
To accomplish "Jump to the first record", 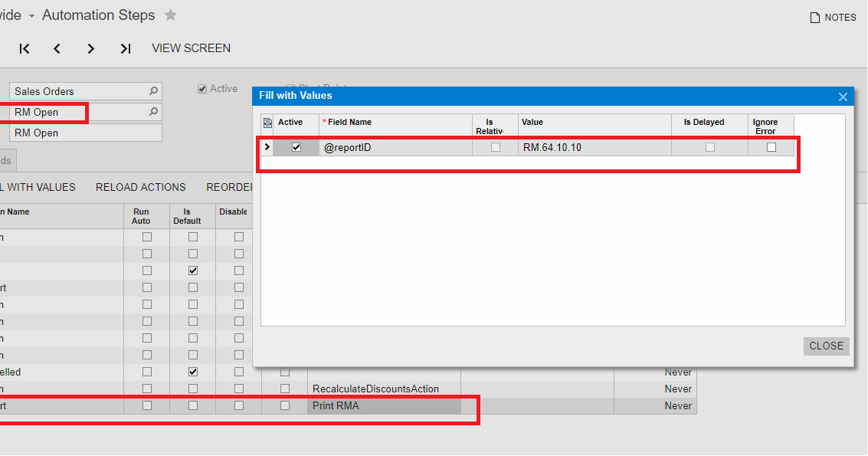I will point(24,48).
